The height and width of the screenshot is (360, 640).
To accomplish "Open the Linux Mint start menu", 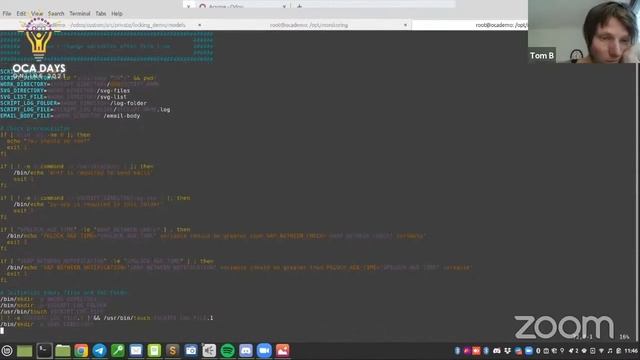I will click(x=7, y=351).
